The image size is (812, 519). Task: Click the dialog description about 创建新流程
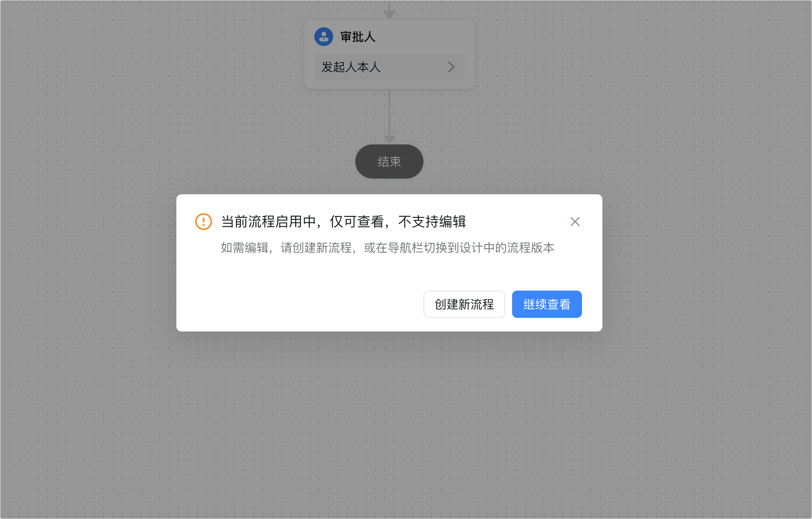(x=388, y=248)
